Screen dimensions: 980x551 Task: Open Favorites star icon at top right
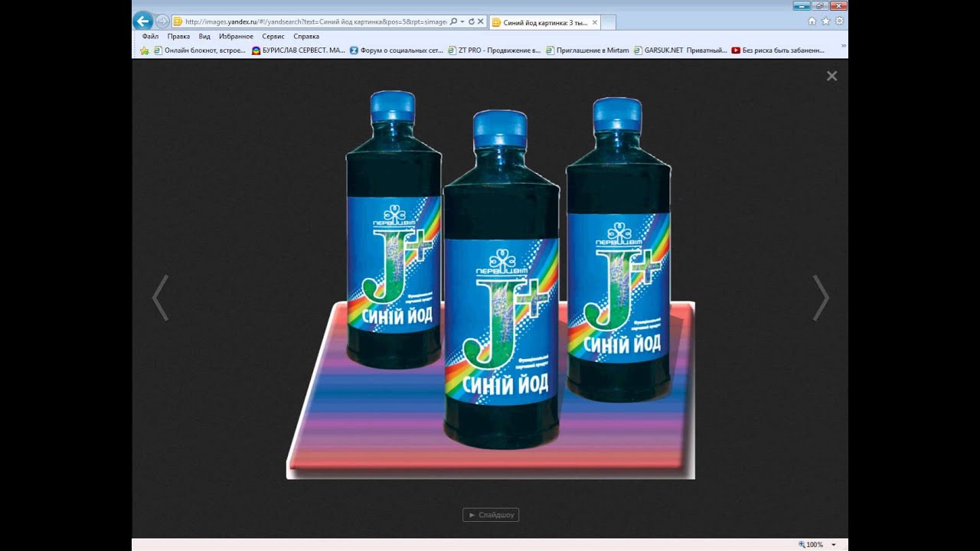click(825, 21)
